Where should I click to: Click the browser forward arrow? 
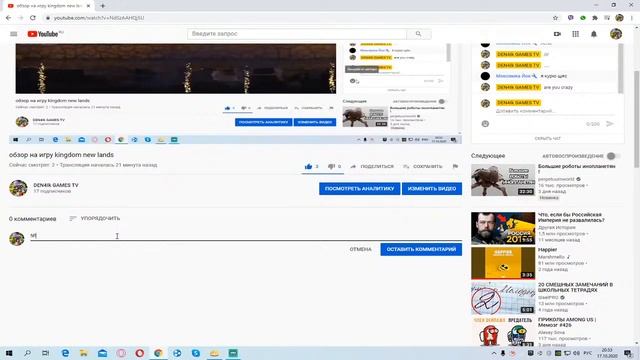(21, 18)
